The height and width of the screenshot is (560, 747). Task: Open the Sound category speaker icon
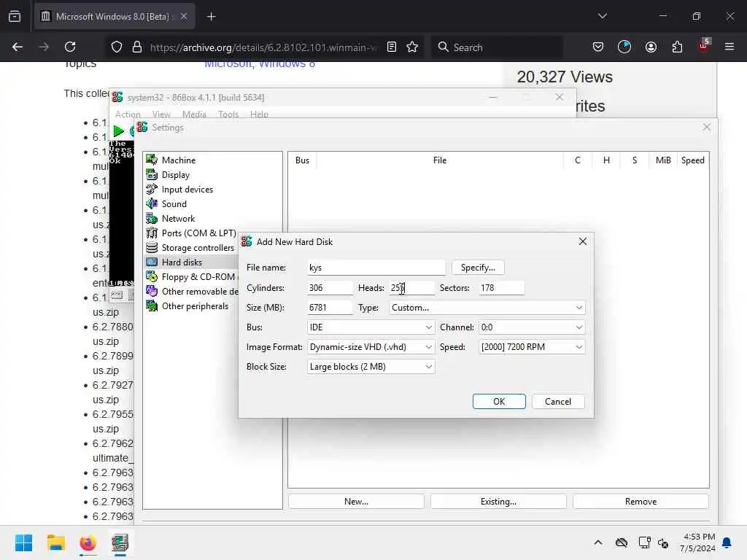tap(152, 204)
